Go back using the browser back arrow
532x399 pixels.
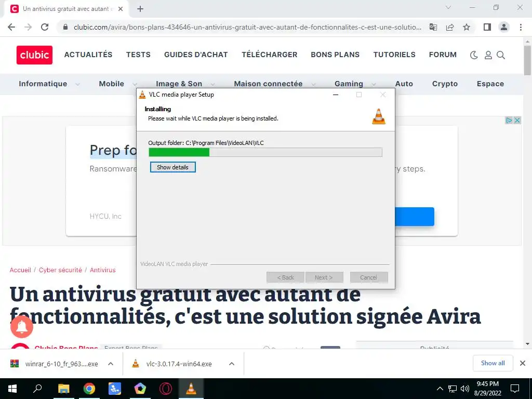pyautogui.click(x=11, y=27)
